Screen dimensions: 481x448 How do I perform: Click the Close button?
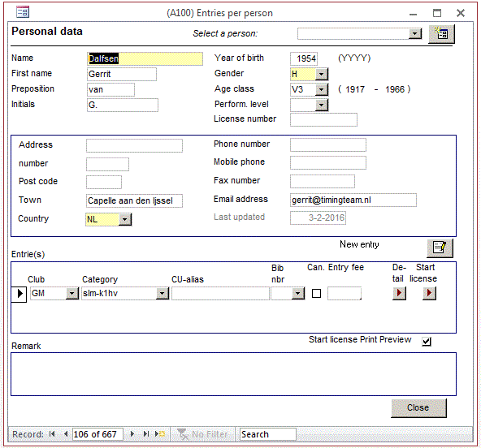pos(418,408)
